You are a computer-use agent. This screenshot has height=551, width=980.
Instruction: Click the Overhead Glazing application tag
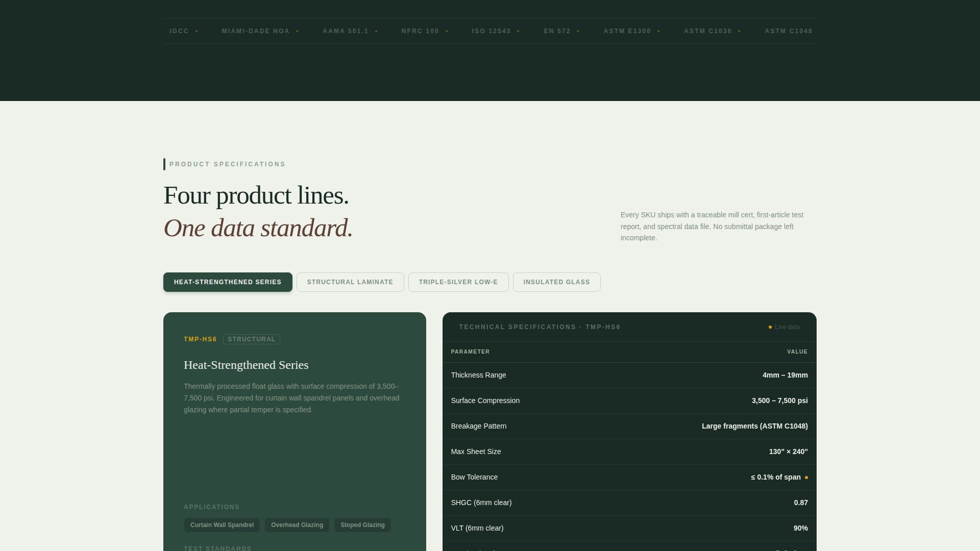tap(297, 524)
